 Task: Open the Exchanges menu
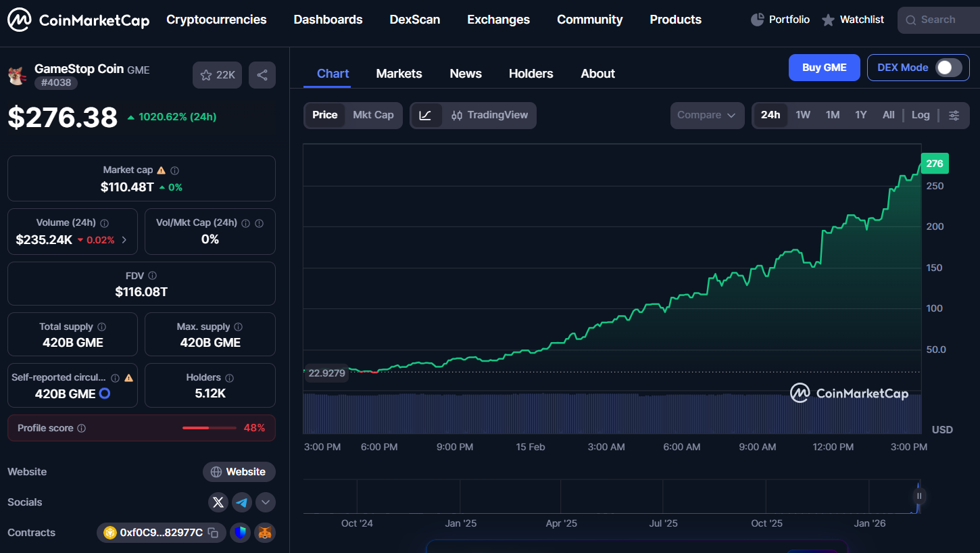coord(499,20)
